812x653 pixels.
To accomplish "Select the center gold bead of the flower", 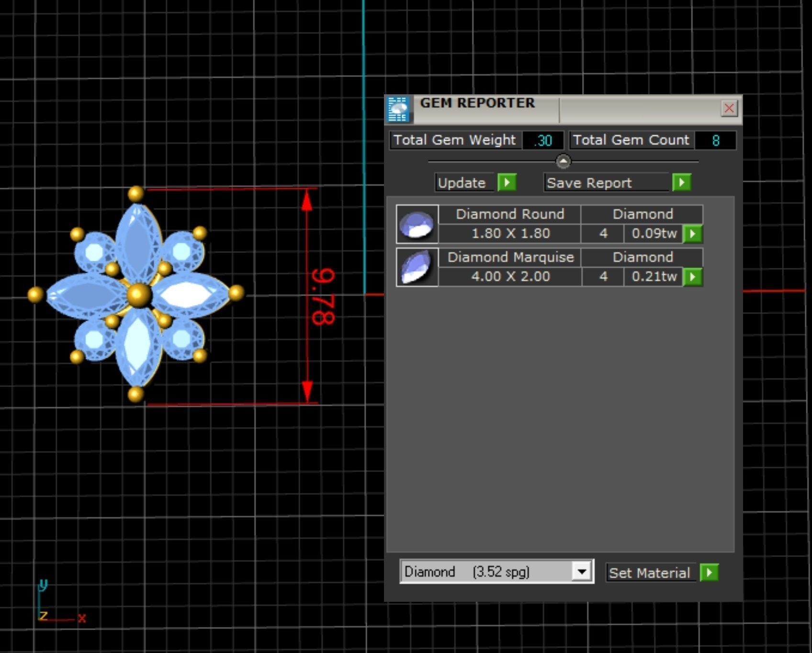I will tap(139, 294).
